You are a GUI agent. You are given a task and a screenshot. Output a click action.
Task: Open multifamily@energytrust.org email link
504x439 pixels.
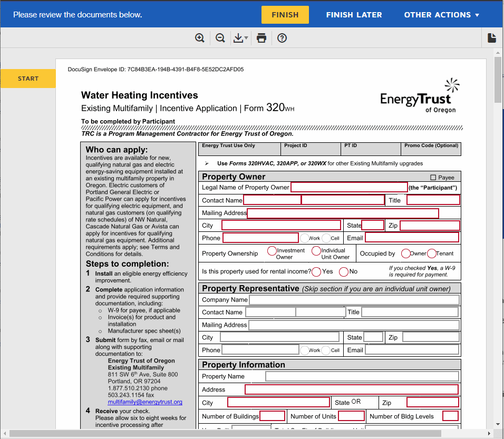click(145, 402)
